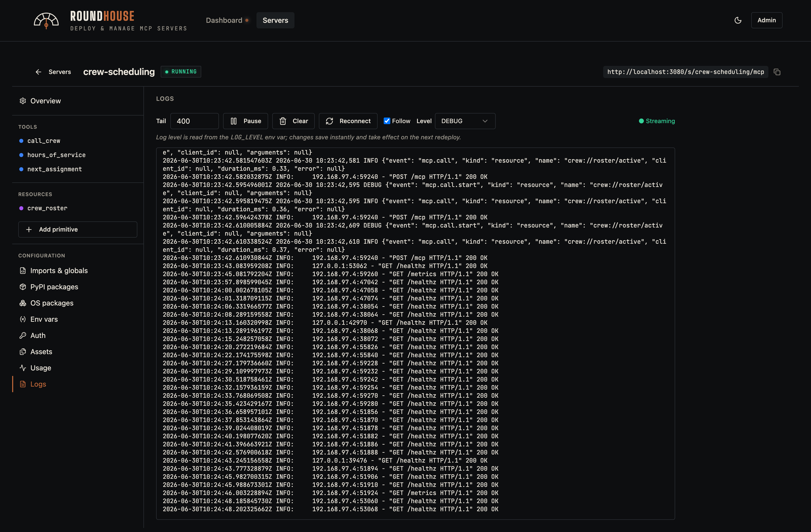Expand Level dropdown chevron arrow
811x532 pixels.
[485, 121]
